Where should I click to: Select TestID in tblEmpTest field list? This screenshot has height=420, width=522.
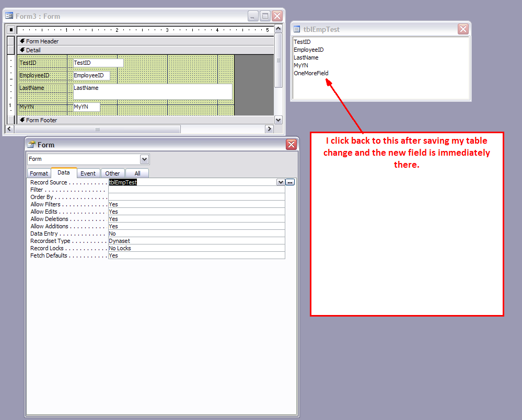point(302,42)
